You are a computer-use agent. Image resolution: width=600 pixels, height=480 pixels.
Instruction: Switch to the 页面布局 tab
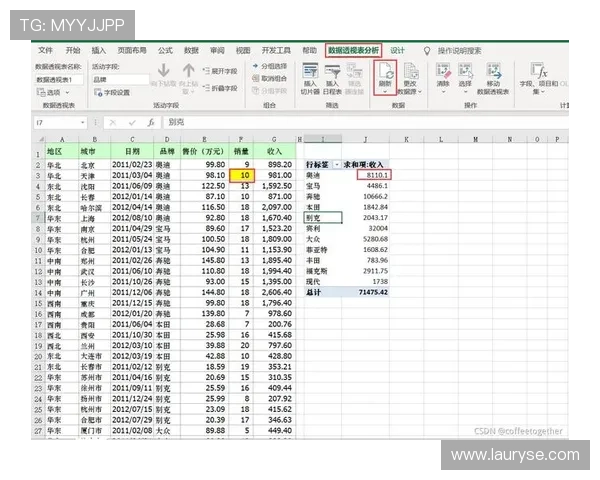[132, 51]
